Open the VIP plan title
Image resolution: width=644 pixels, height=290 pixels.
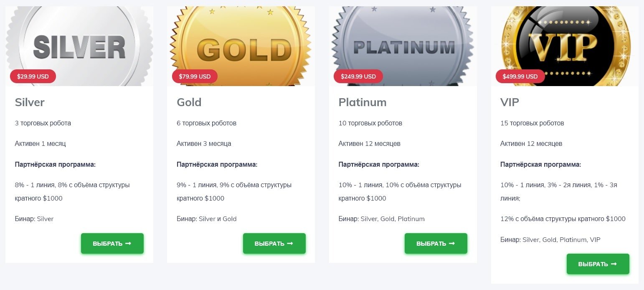point(510,102)
